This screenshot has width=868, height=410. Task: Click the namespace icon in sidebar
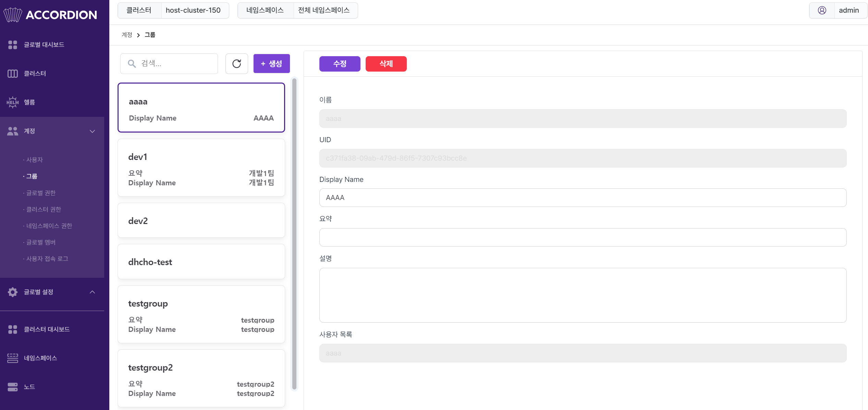pyautogui.click(x=13, y=358)
